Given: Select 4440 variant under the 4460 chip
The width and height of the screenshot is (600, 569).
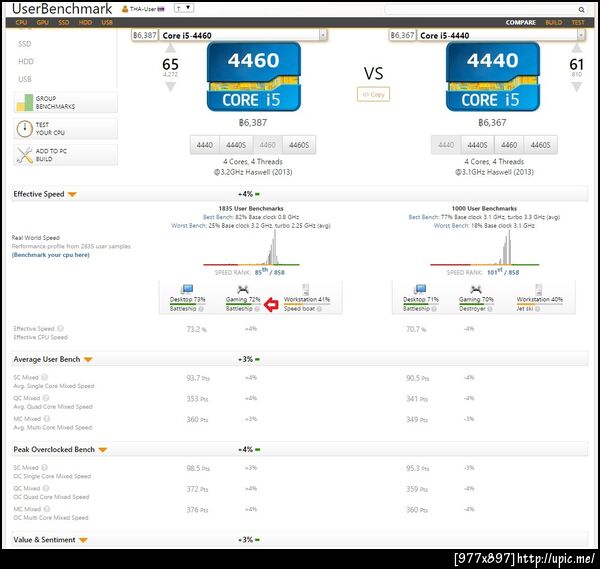Looking at the screenshot, I should 205,145.
